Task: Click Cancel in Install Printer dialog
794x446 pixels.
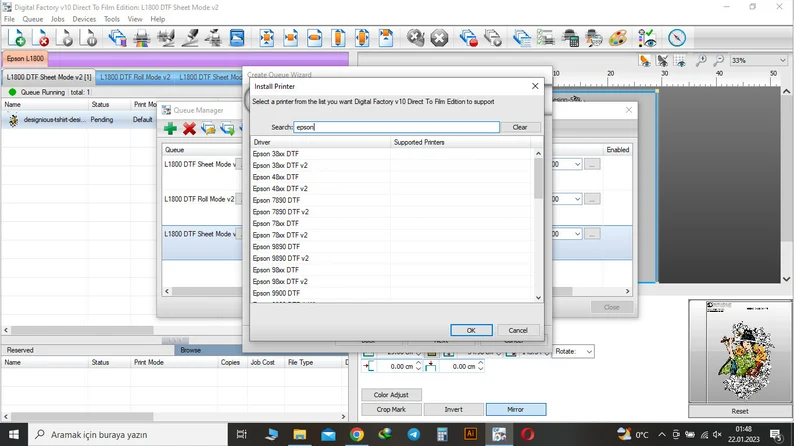Action: pyautogui.click(x=518, y=330)
